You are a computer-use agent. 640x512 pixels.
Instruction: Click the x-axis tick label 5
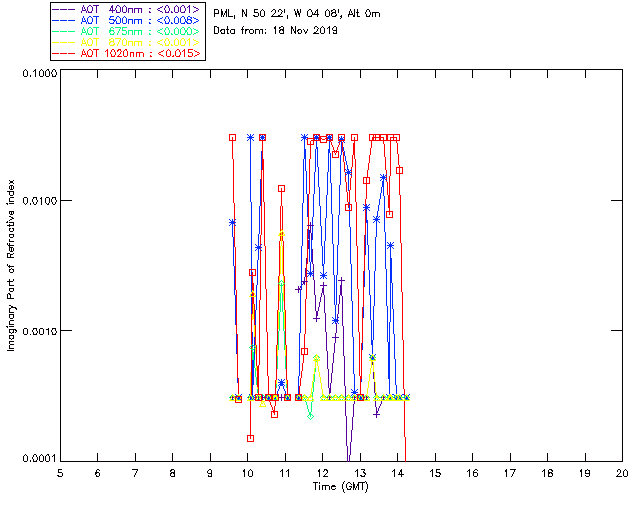coord(60,473)
